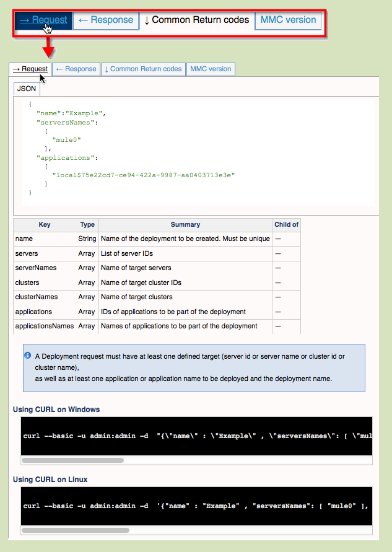Open the JSON tab above the code sample

click(x=26, y=88)
